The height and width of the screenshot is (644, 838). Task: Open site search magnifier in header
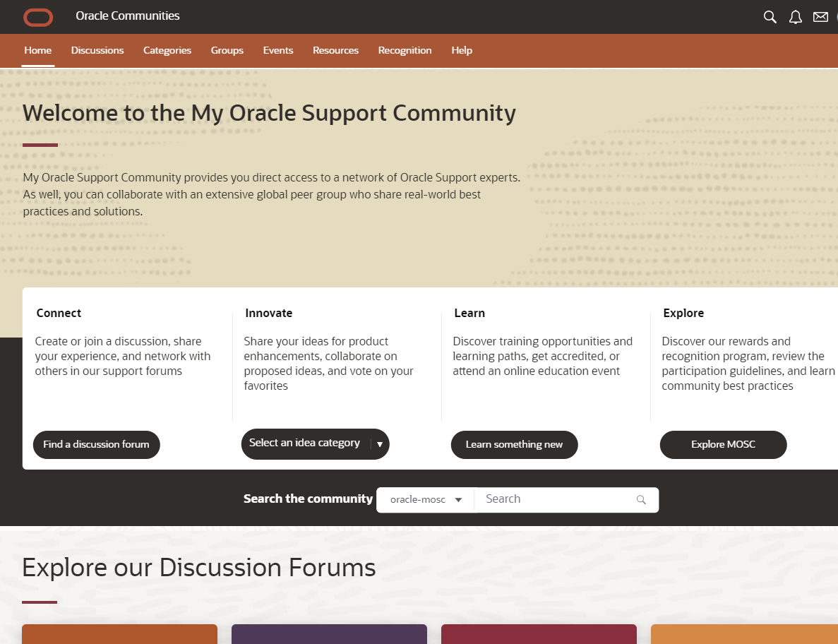770,17
